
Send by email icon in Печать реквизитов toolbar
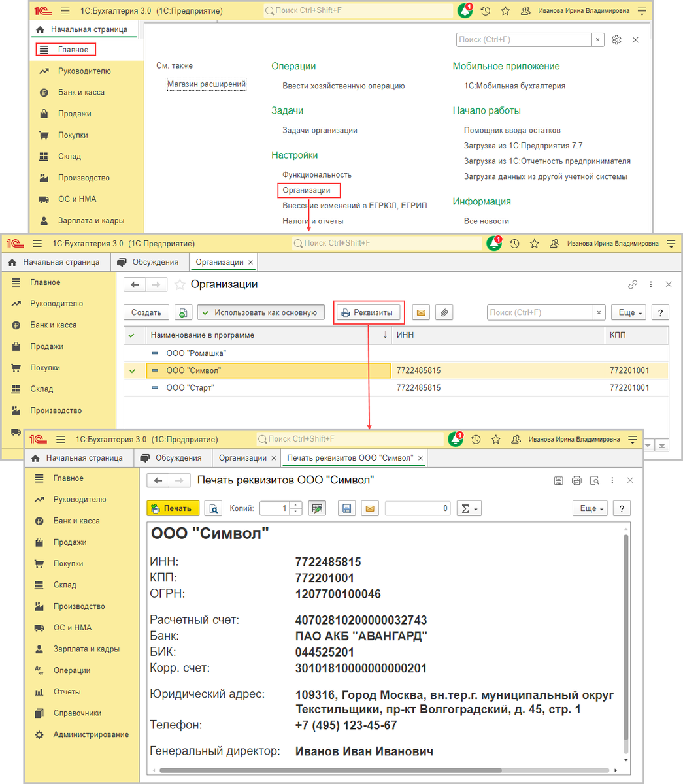coord(370,508)
